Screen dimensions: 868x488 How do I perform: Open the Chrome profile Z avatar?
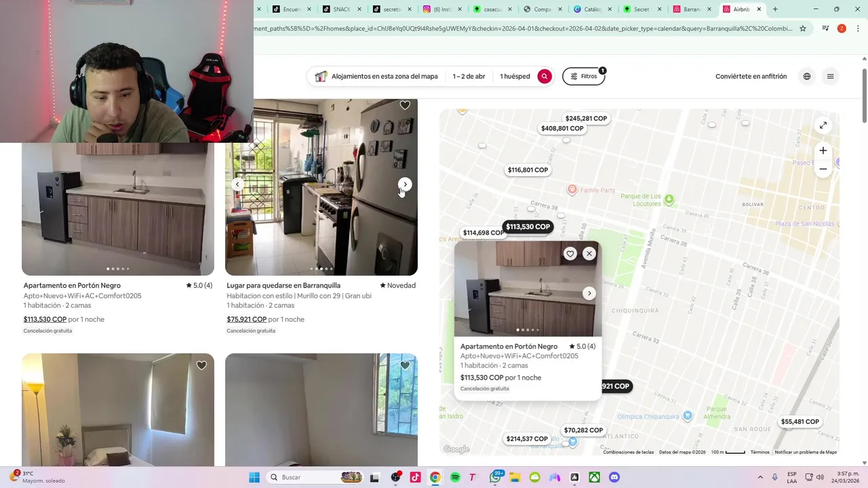(x=842, y=28)
